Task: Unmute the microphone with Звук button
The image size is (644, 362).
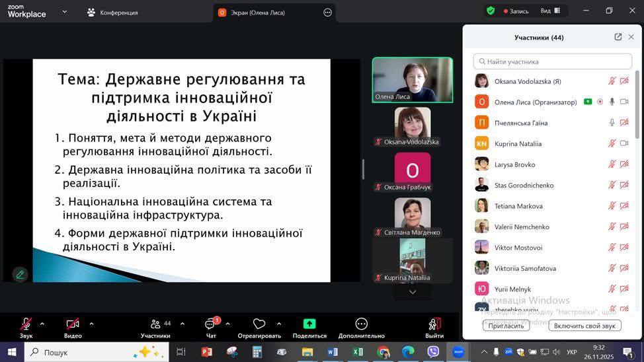Action: click(26, 324)
